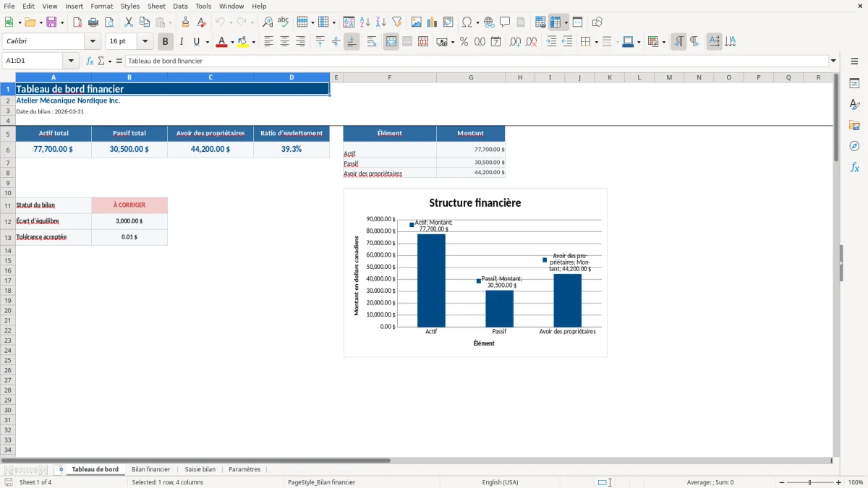Viewport: 868px width, 488px height.
Task: Open the borders dropdown arrow
Action: (x=595, y=42)
